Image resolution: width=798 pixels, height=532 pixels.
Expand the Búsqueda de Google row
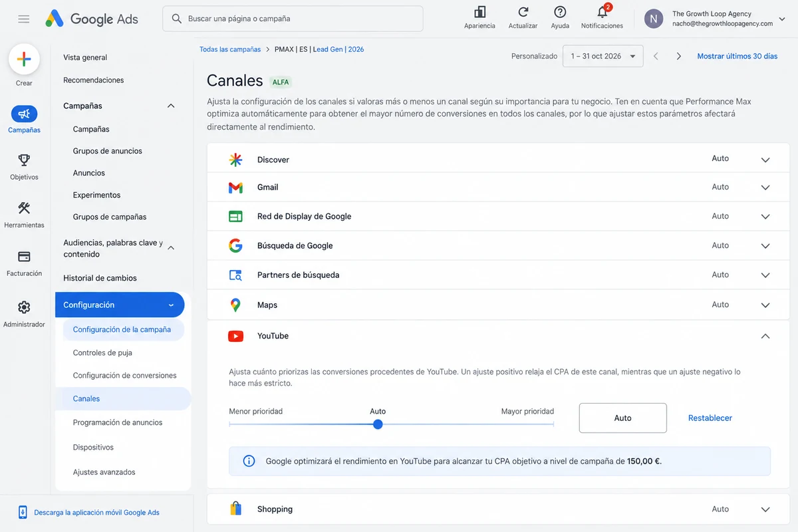(765, 246)
